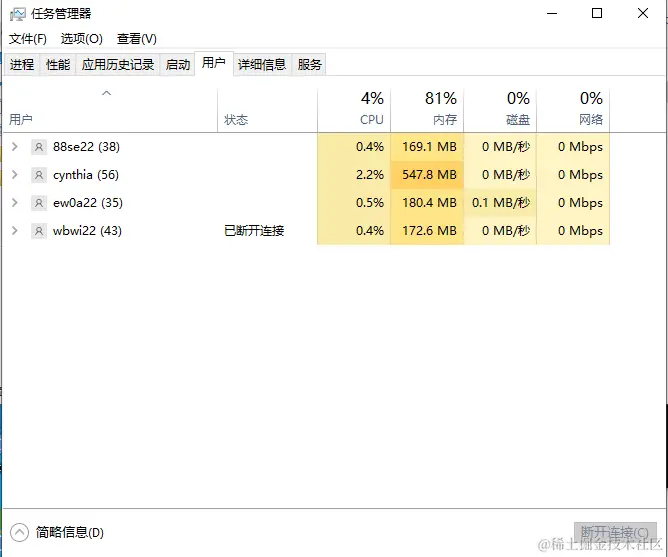Open the 查看(V) menu
Image resolution: width=668 pixels, height=557 pixels.
(137, 39)
